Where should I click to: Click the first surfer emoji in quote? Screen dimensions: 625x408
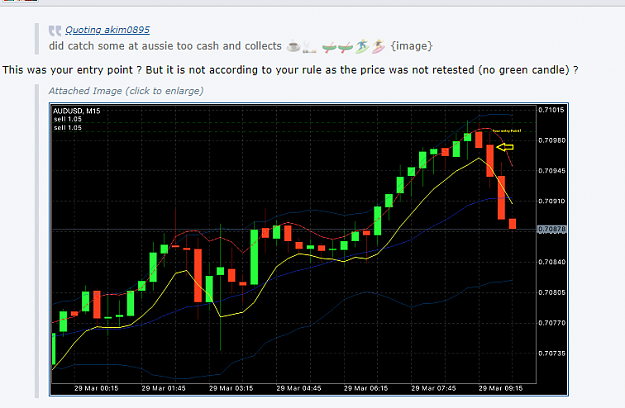point(362,47)
